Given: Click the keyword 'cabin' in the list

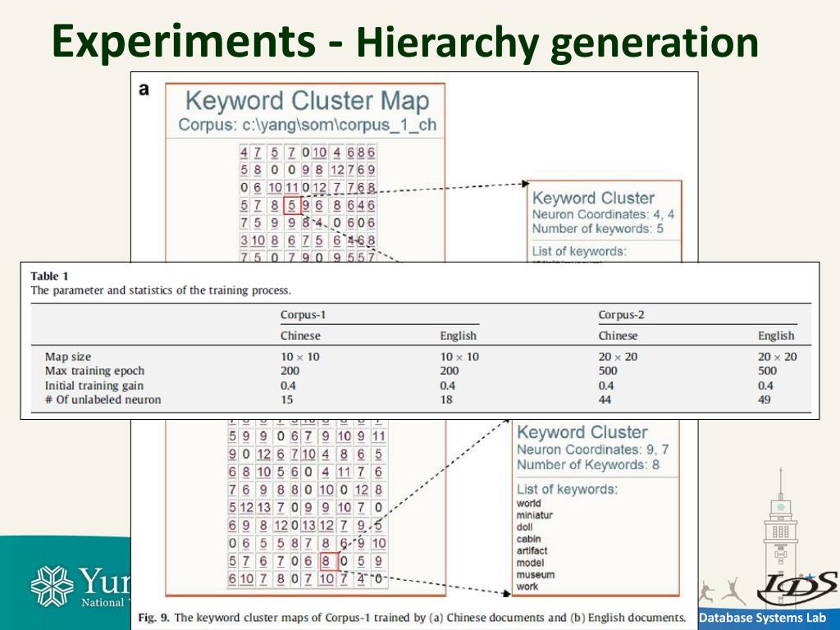Looking at the screenshot, I should 528,539.
